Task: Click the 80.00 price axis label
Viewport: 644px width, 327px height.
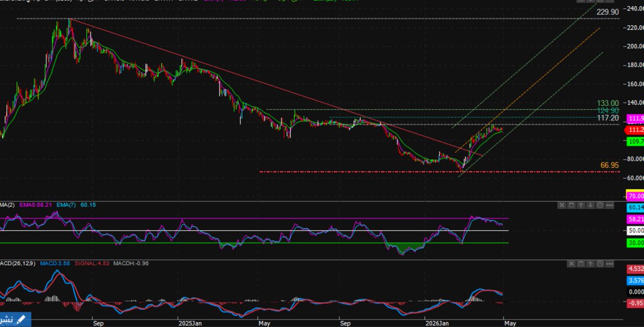Action: 634,159
